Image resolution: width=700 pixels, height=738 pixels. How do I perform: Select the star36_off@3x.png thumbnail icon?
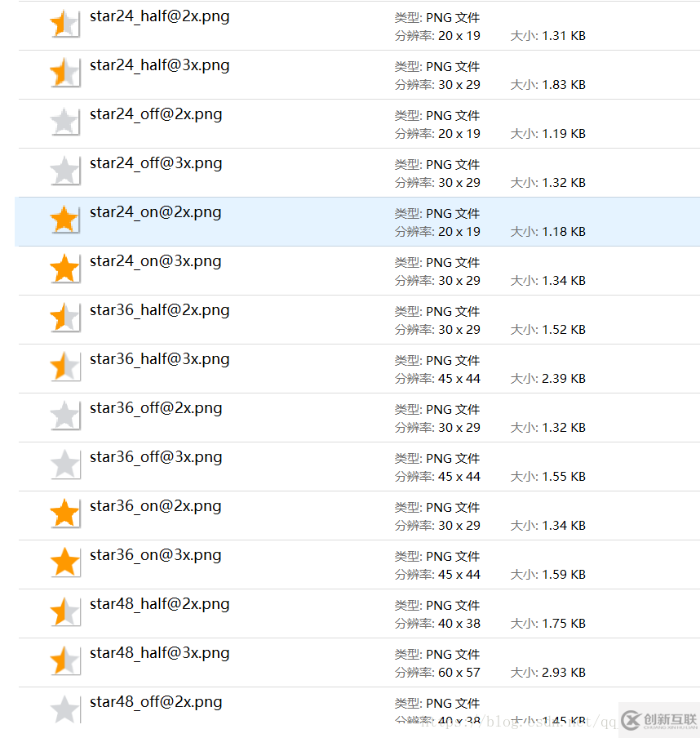(x=64, y=464)
